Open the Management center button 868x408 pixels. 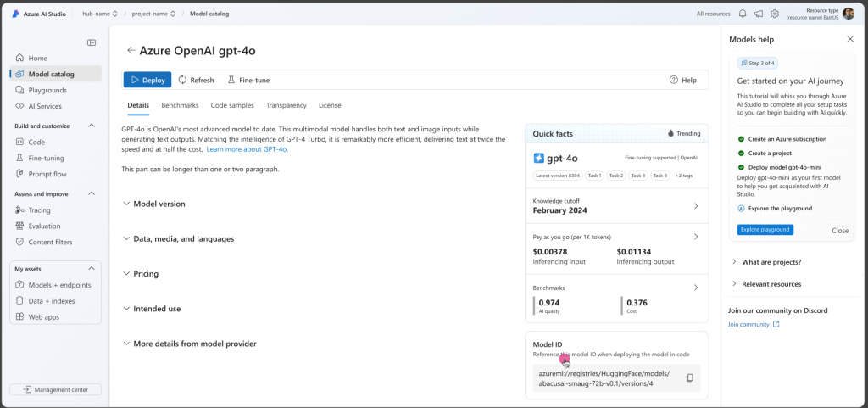55,389
